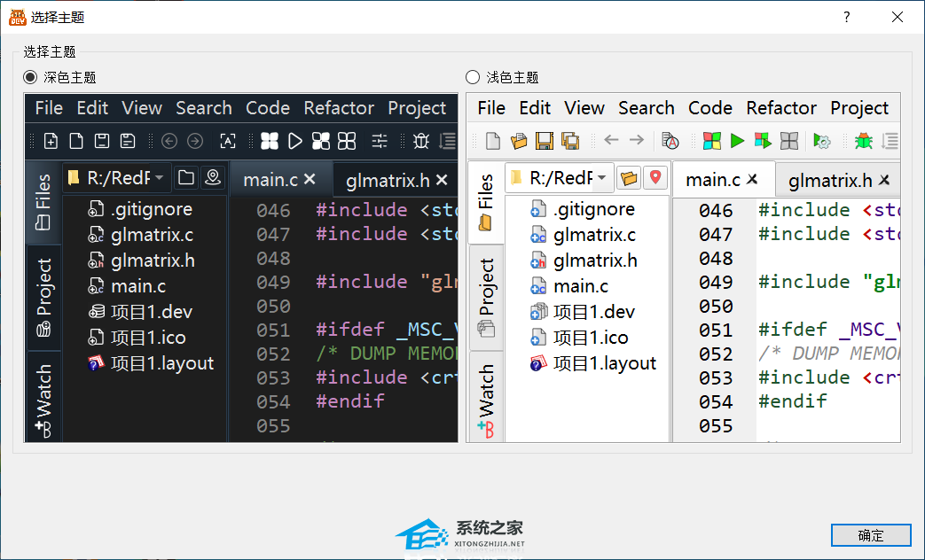925x560 pixels.
Task: Click Files side tab in dark preview
Action: (x=43, y=202)
